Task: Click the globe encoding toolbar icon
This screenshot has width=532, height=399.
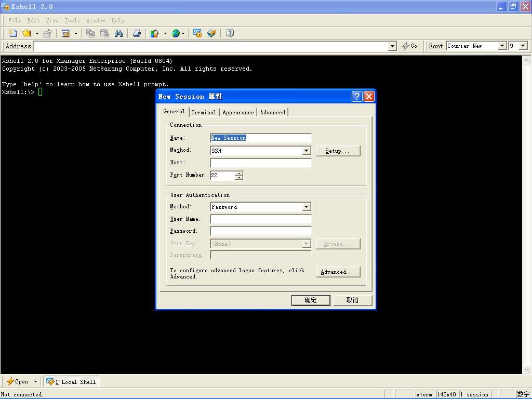Action: pyautogui.click(x=176, y=33)
